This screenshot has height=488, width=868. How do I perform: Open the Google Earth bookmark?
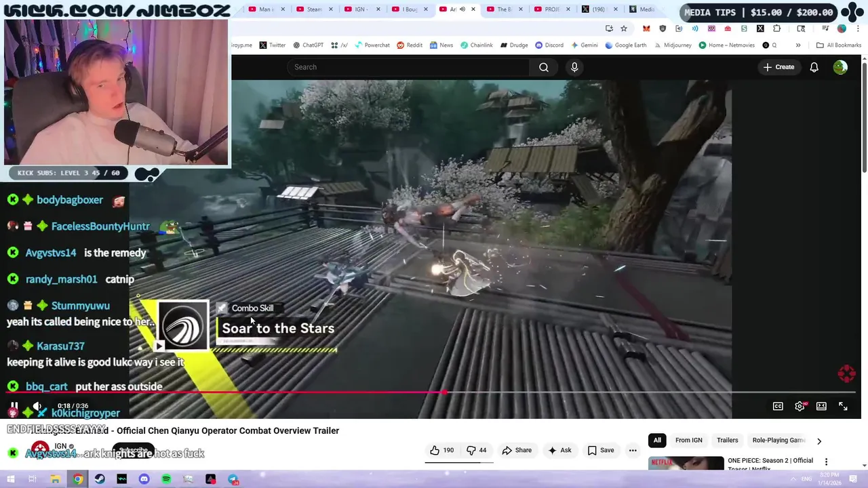click(625, 45)
